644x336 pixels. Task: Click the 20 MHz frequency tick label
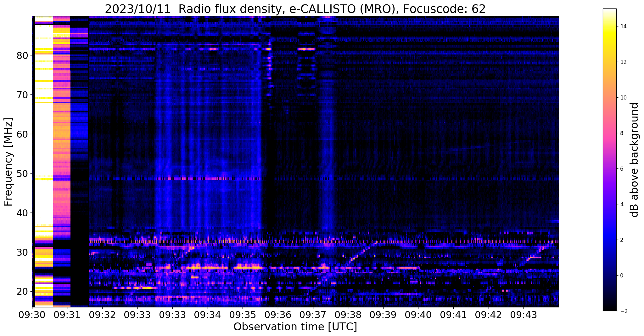pos(22,291)
